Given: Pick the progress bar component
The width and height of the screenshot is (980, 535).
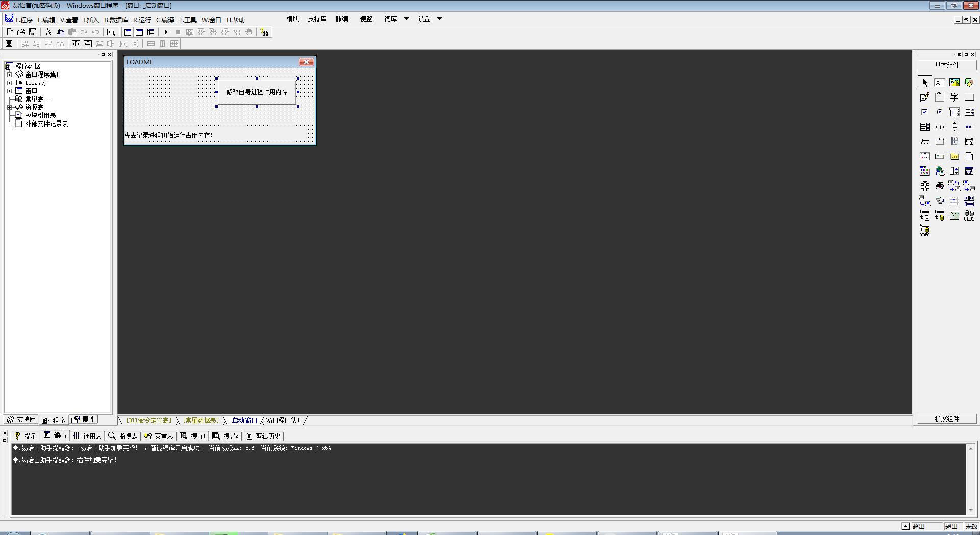Looking at the screenshot, I should click(x=969, y=127).
